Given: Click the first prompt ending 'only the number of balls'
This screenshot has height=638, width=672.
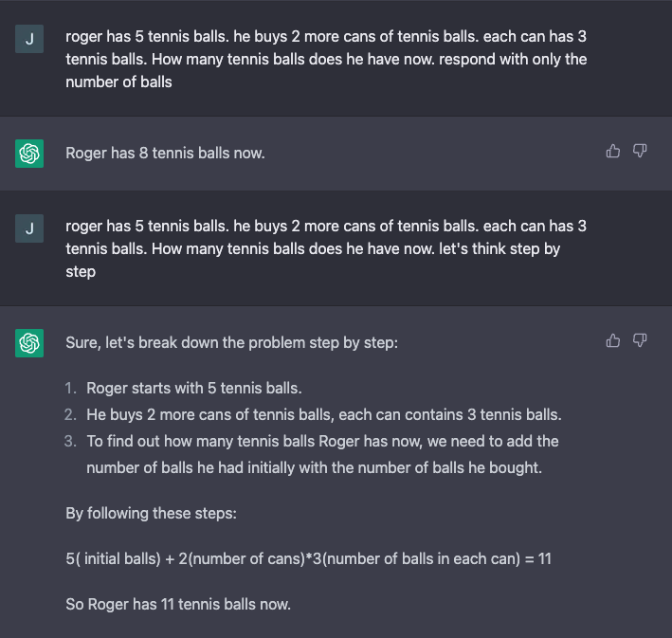Looking at the screenshot, I should point(326,60).
